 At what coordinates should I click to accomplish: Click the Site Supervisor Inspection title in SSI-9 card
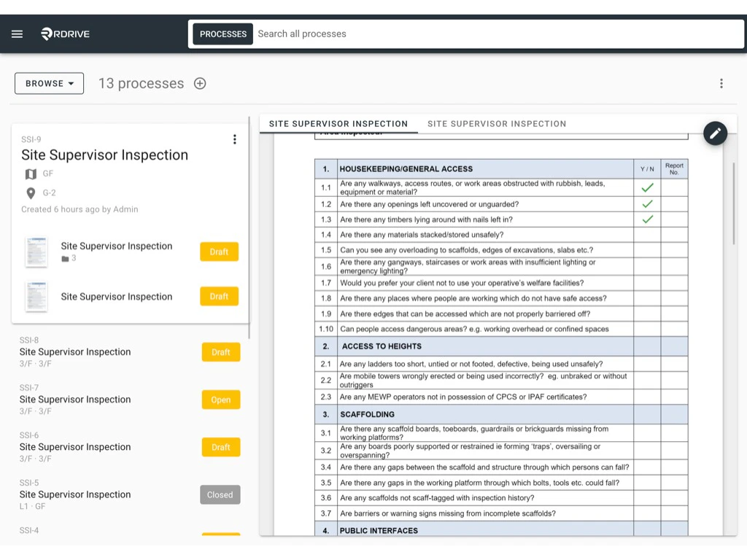(104, 155)
